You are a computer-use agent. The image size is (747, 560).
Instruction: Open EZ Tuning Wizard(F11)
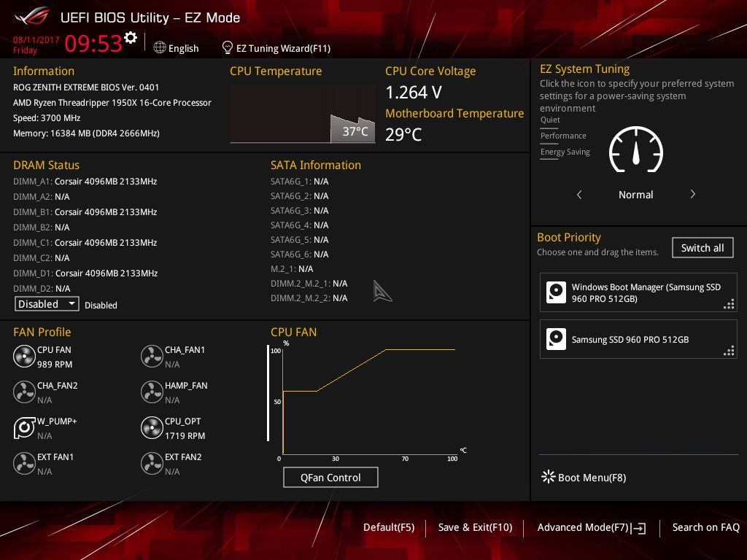[276, 48]
